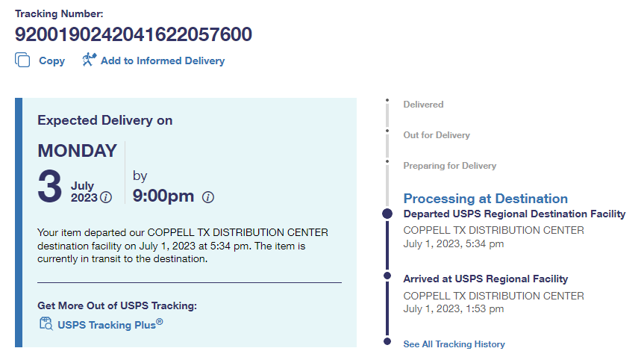The image size is (644, 354).
Task: Select Add to Informed Delivery link
Action: pyautogui.click(x=162, y=61)
